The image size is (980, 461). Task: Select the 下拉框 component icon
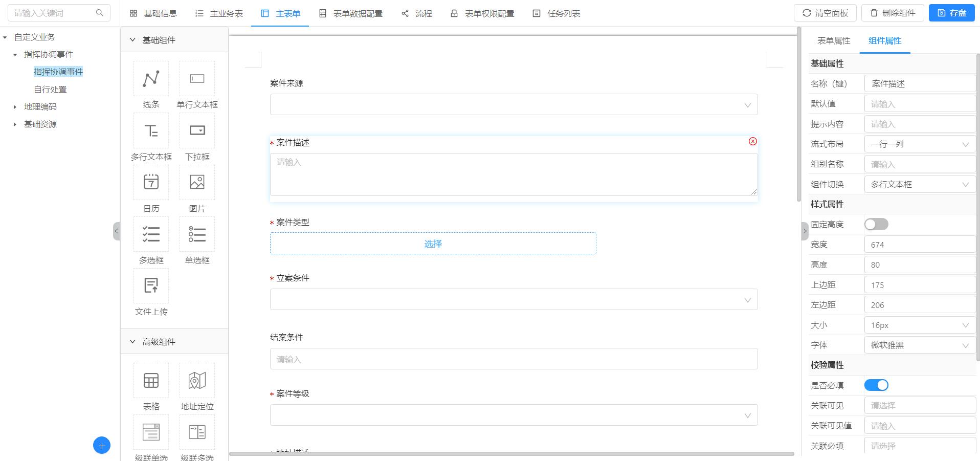(197, 130)
